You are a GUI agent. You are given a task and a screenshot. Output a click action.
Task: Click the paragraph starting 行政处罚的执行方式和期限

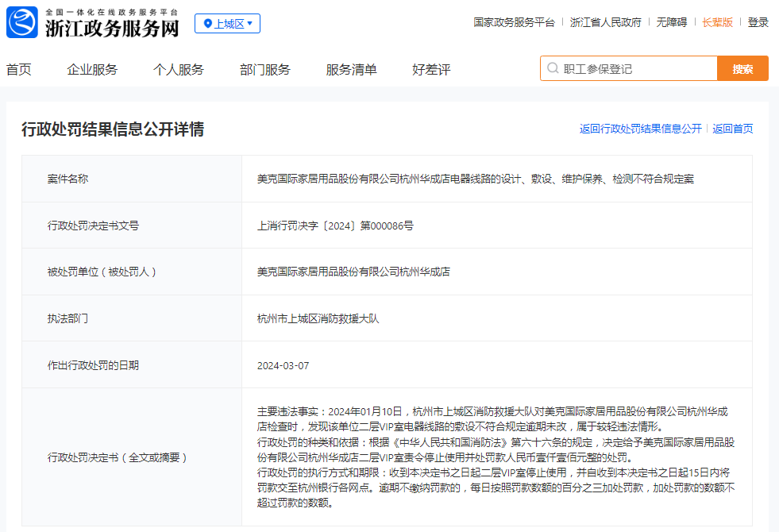496,488
